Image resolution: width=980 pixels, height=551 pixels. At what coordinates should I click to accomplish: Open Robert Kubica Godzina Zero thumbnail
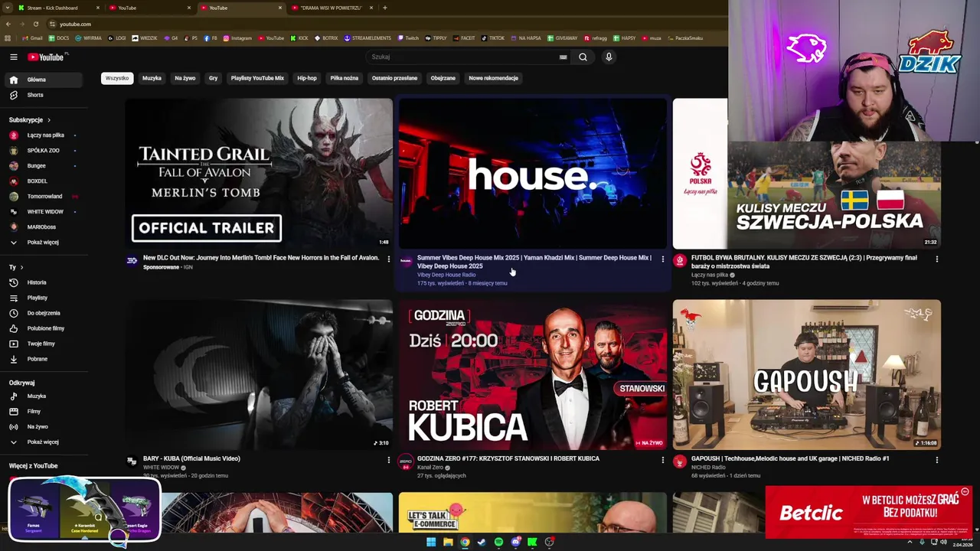pyautogui.click(x=532, y=374)
